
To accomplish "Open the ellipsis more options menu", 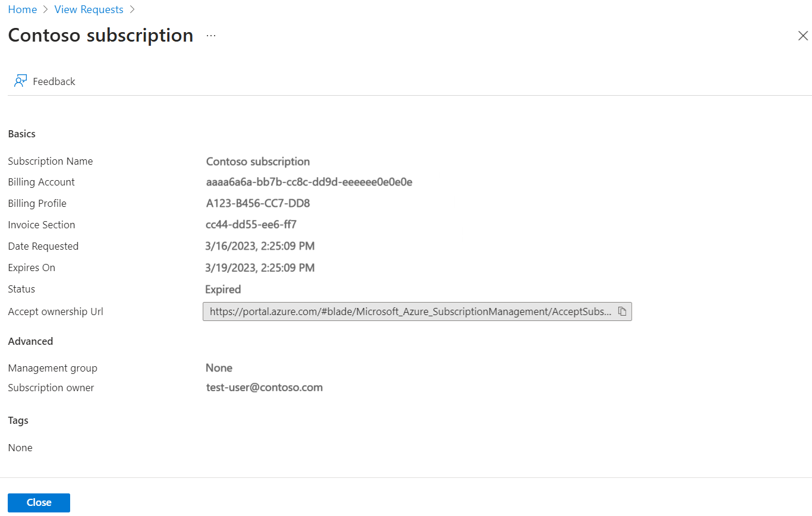I will click(x=211, y=36).
